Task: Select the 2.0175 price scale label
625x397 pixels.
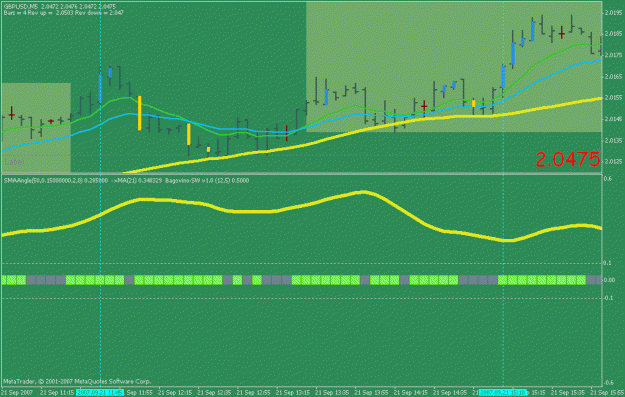Action: [x=613, y=55]
